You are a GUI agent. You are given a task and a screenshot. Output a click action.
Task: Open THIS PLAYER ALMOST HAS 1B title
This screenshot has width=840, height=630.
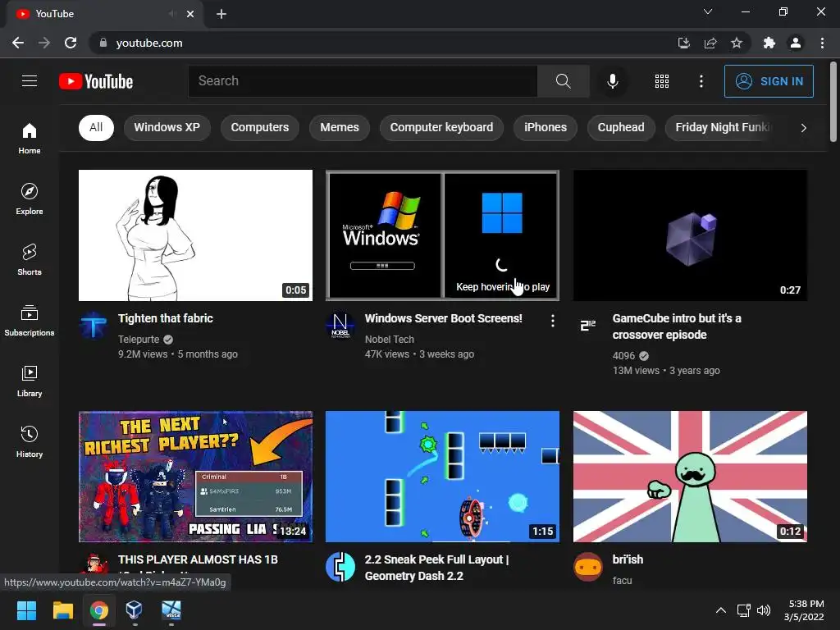click(x=198, y=559)
